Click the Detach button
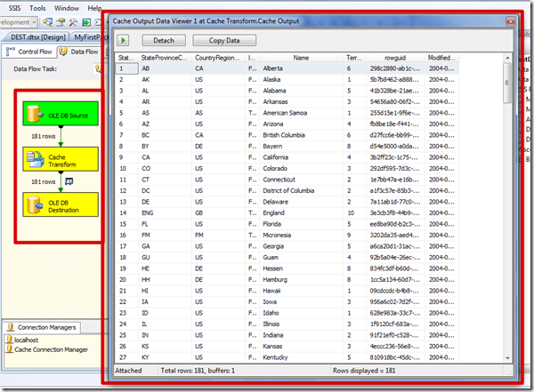534x392 pixels. [158, 40]
